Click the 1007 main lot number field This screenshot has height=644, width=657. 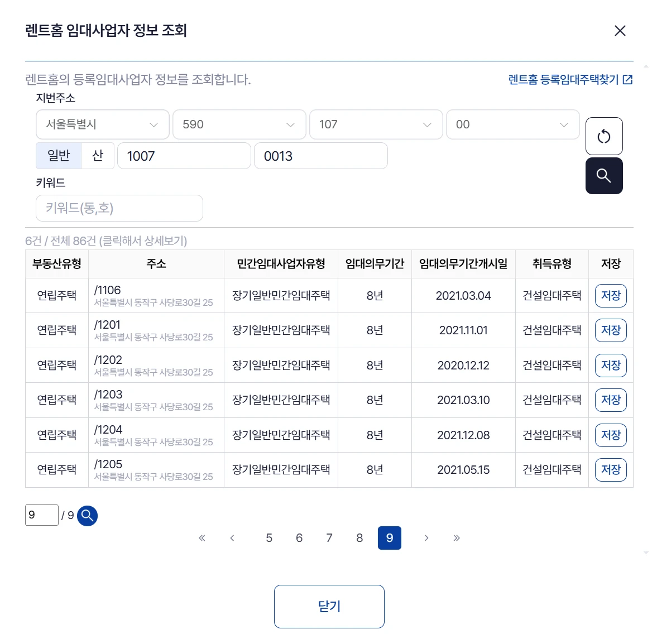184,156
